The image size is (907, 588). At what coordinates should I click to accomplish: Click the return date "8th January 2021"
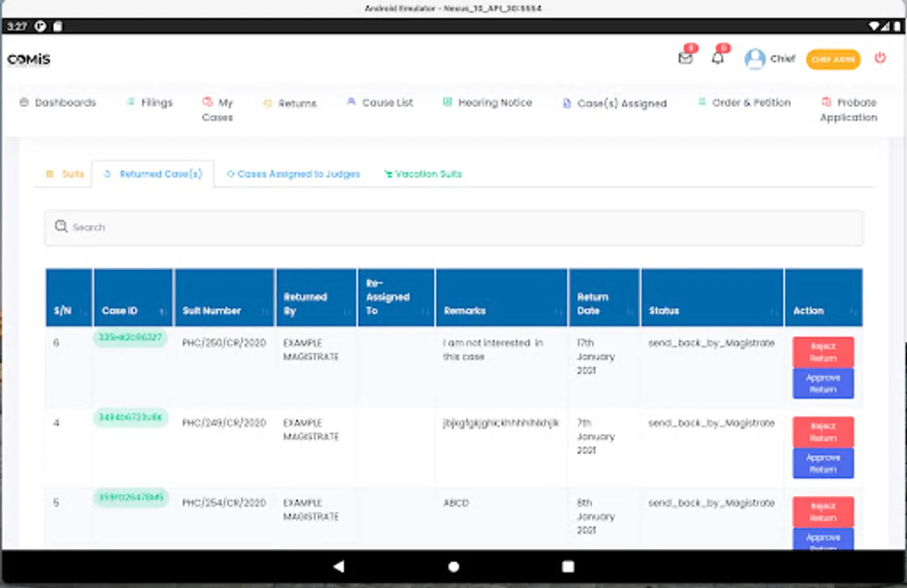point(596,516)
